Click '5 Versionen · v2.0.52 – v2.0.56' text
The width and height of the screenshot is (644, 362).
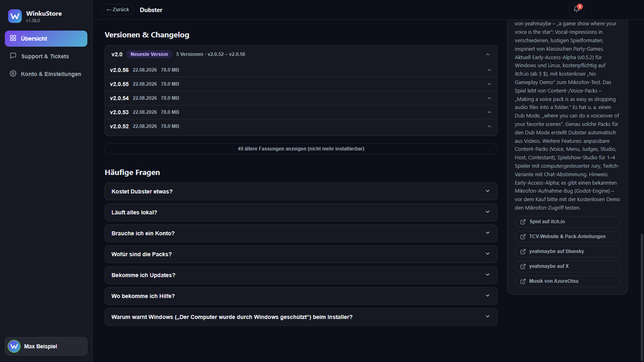click(x=211, y=54)
